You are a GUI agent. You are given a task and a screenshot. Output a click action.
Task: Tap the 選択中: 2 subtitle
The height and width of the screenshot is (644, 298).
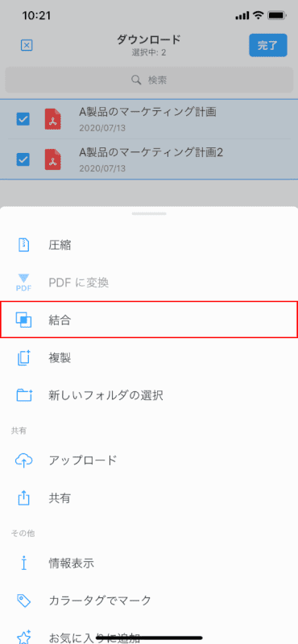pos(149,52)
